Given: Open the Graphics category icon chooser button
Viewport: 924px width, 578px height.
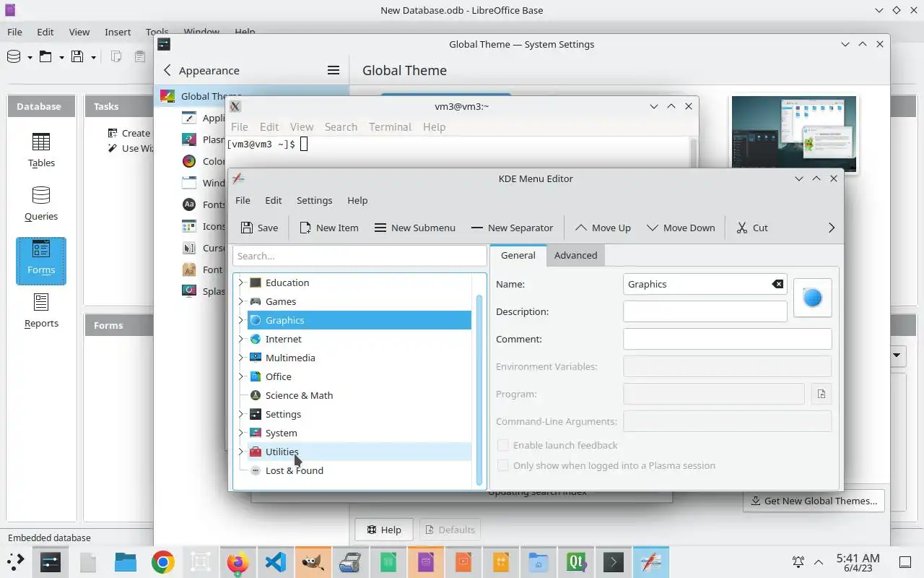Looking at the screenshot, I should (x=812, y=298).
